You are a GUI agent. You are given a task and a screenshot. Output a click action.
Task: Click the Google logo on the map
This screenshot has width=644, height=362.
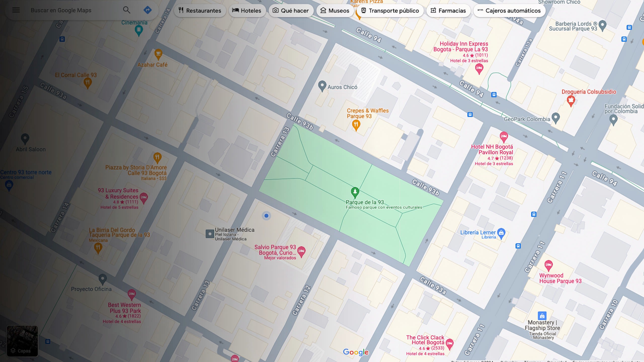[356, 352]
